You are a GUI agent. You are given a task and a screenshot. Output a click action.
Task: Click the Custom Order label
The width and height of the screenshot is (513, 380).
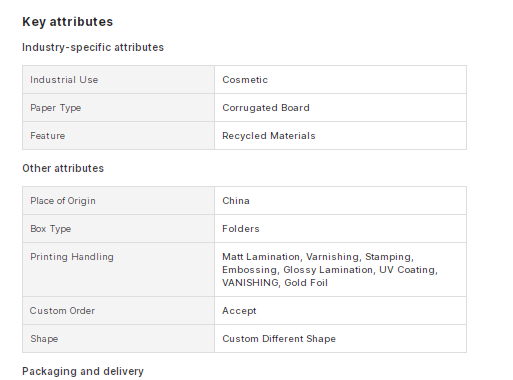[62, 311]
